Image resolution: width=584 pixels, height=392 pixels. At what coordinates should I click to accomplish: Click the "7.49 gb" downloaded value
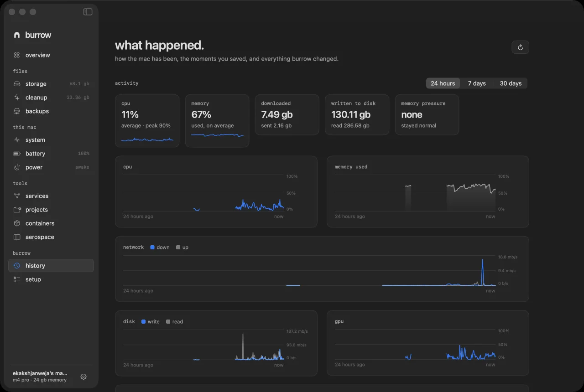tap(277, 114)
